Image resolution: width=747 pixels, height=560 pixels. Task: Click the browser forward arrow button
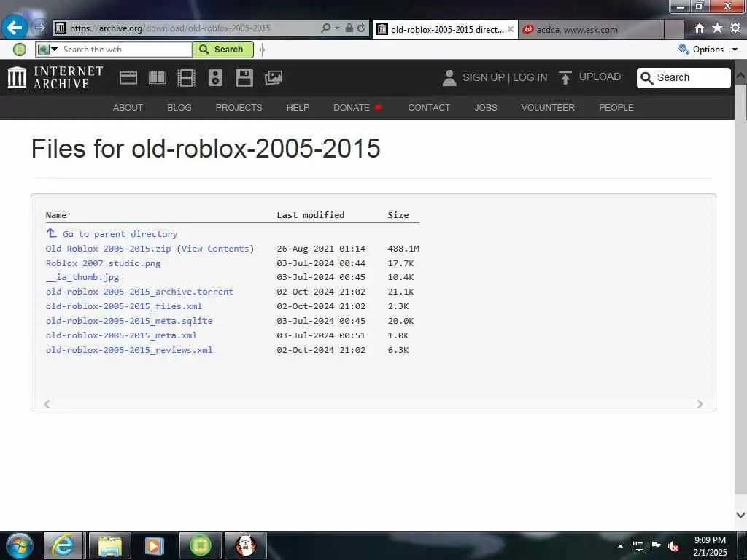(39, 28)
